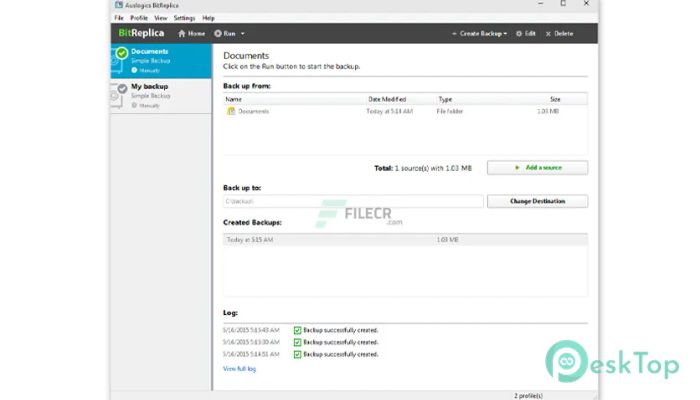
Task: Open the Help menu
Action: pos(208,18)
